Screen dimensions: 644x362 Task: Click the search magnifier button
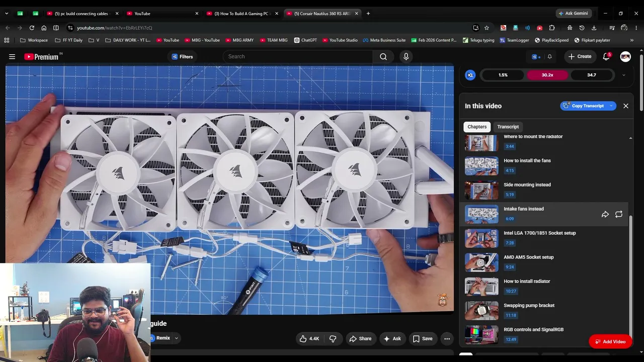pyautogui.click(x=383, y=57)
